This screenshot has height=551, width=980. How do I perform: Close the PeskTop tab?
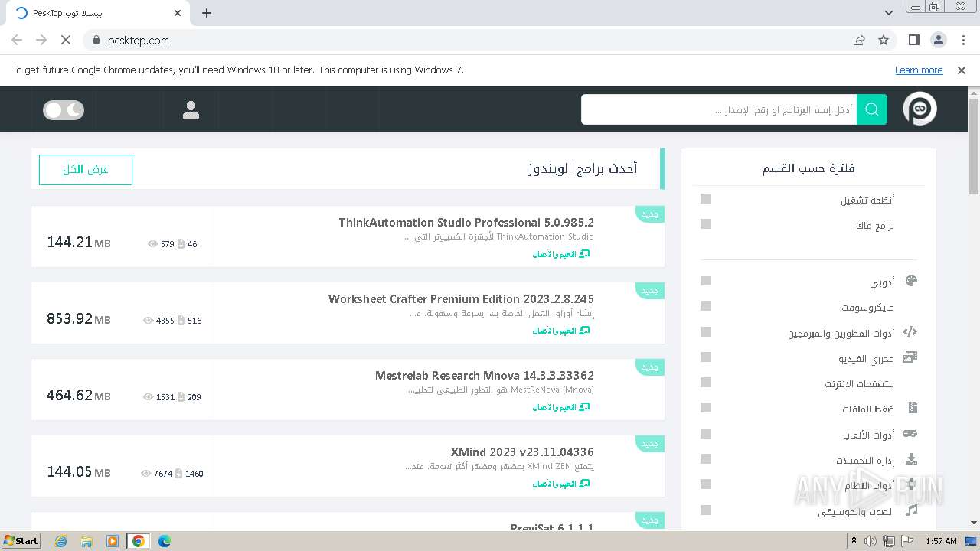pos(178,13)
